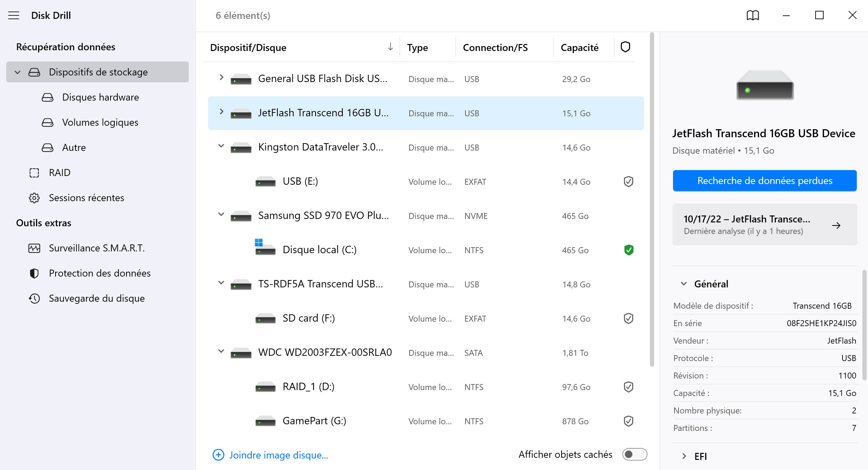Open the 10/17/22 JetFlash last scan session
Viewport: 868px width, 470px height.
click(765, 225)
